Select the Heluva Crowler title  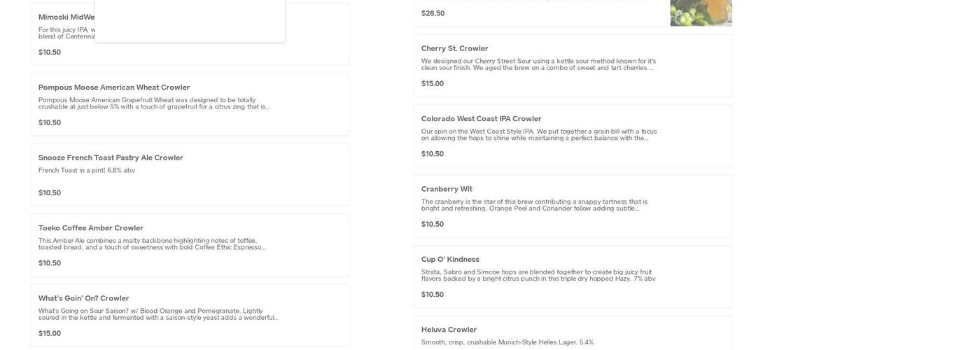pyautogui.click(x=449, y=330)
